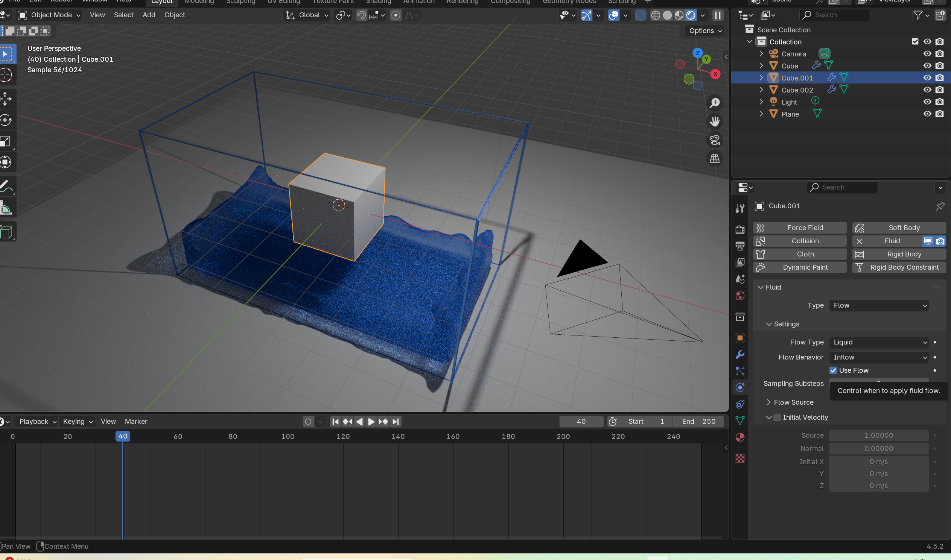951x560 pixels.
Task: Expand the Flow Source section
Action: click(x=769, y=402)
